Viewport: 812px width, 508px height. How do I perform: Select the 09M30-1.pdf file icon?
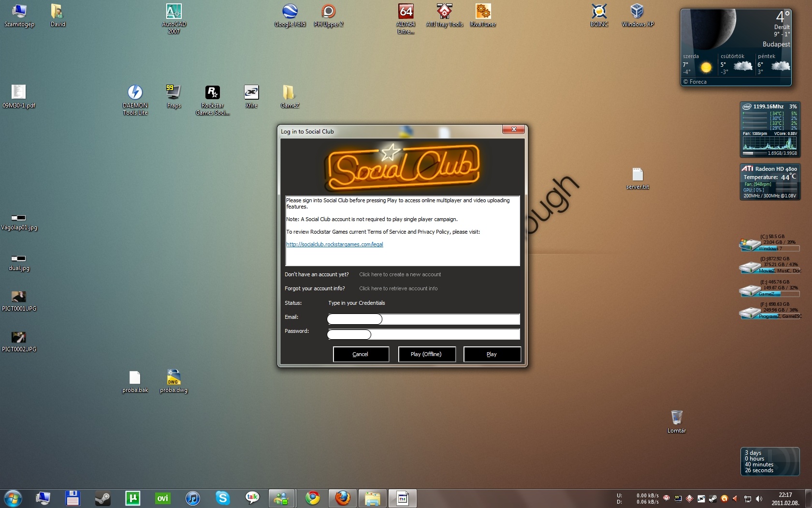tap(19, 96)
